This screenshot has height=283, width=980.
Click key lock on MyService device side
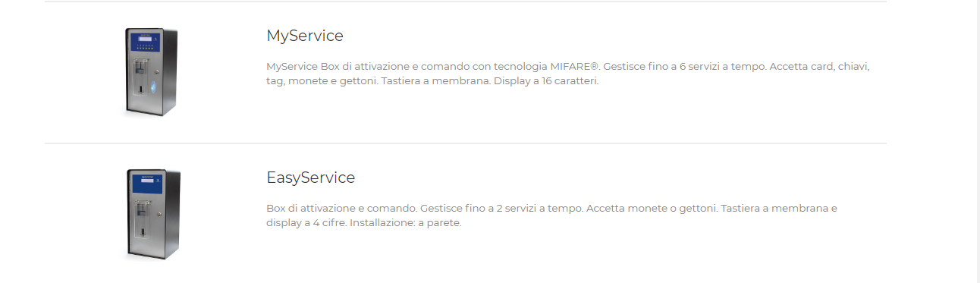pyautogui.click(x=155, y=71)
